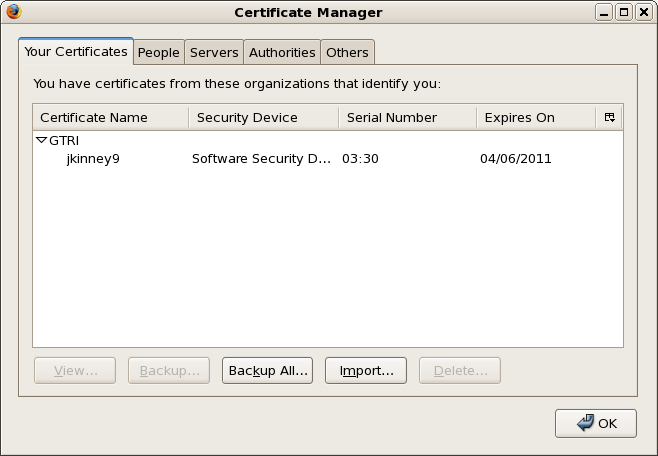Select the Your Certificates tab
This screenshot has height=456, width=658.
coord(76,51)
